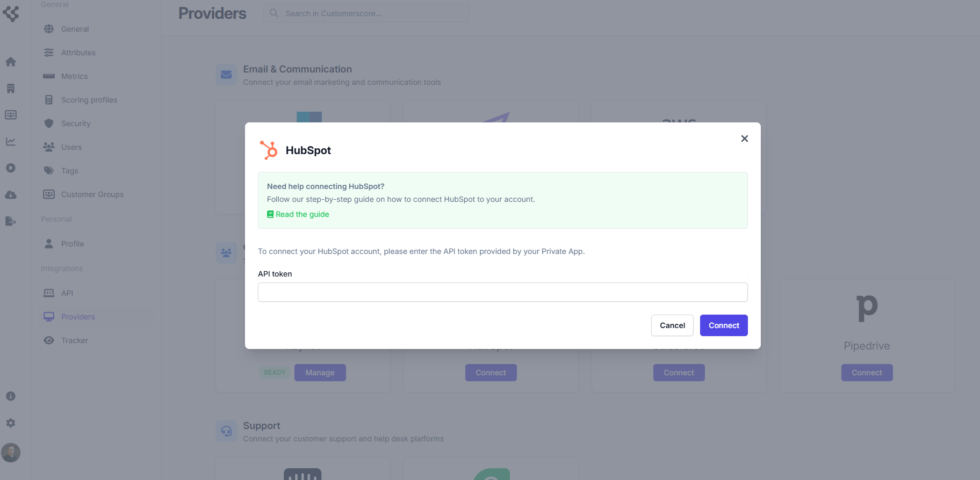The height and width of the screenshot is (480, 980).
Task: Click the chart analytics icon in rail
Action: pos(11,142)
